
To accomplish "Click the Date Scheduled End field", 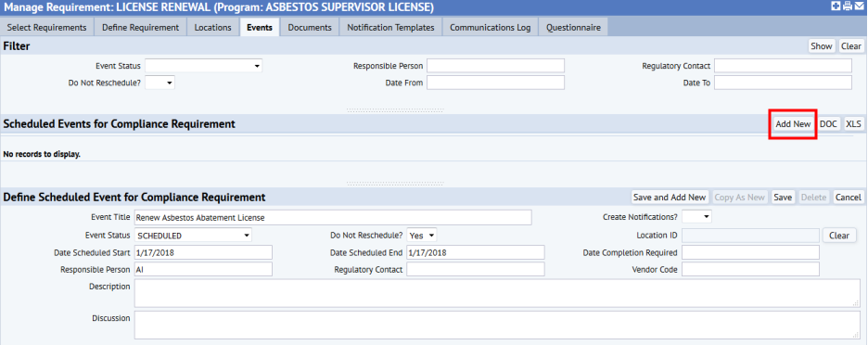I will tap(476, 252).
